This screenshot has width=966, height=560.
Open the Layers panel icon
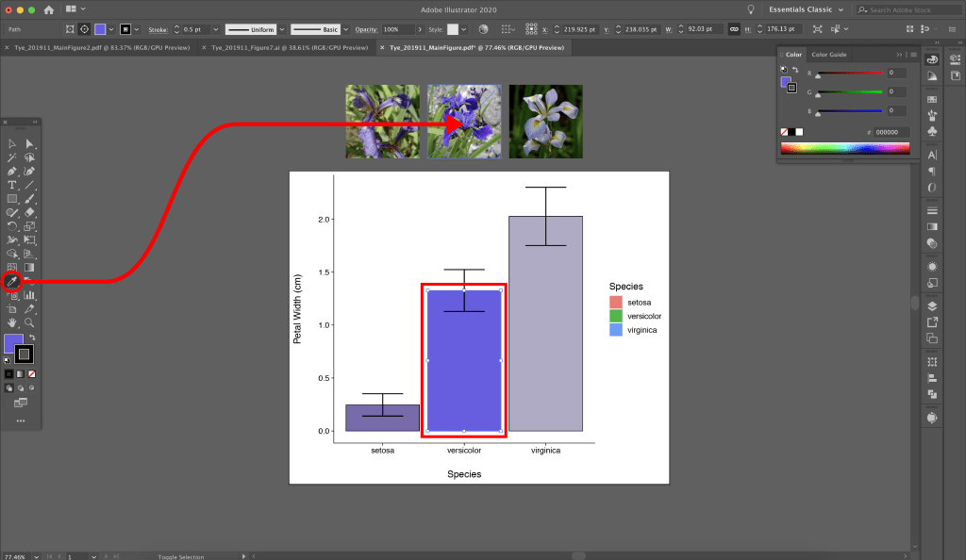point(932,305)
